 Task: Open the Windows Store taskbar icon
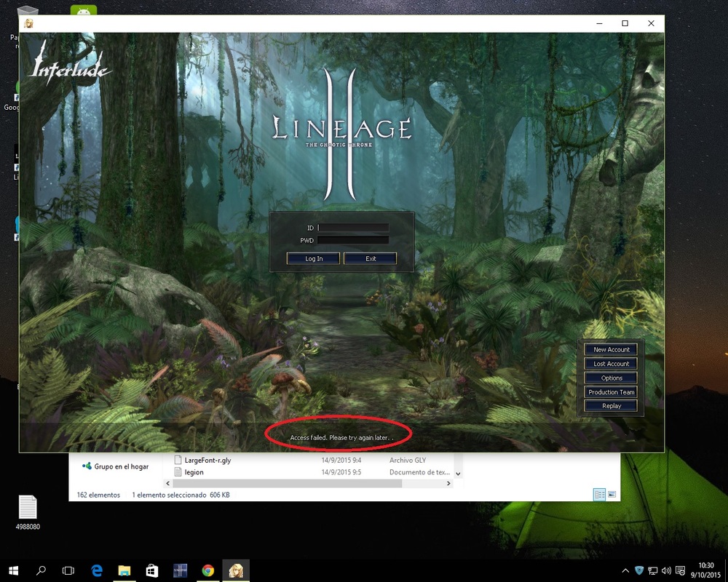tap(152, 570)
